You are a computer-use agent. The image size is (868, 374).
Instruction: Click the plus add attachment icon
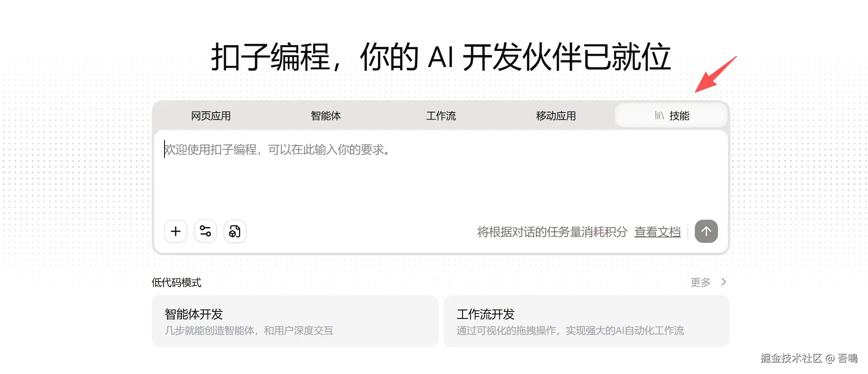pos(176,231)
